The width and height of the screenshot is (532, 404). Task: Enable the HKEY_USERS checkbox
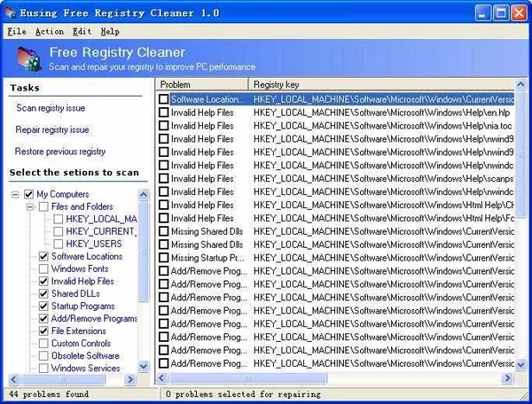tap(58, 244)
